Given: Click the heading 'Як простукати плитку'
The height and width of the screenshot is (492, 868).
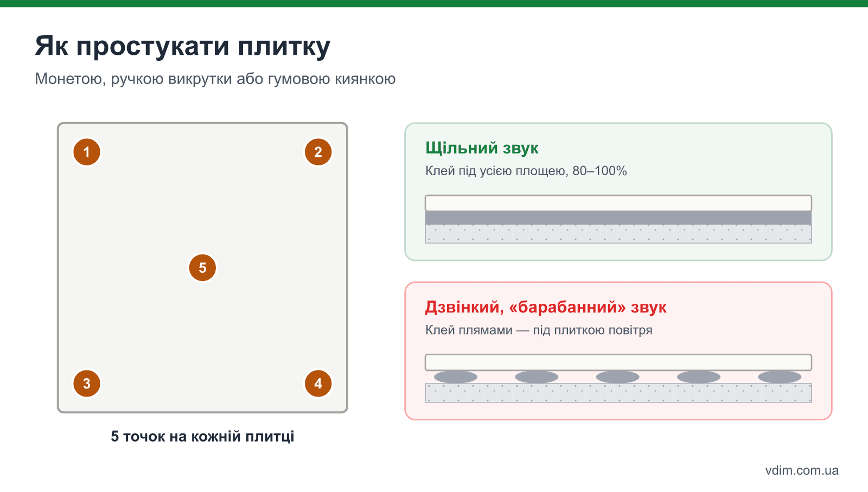Looking at the screenshot, I should click(183, 46).
